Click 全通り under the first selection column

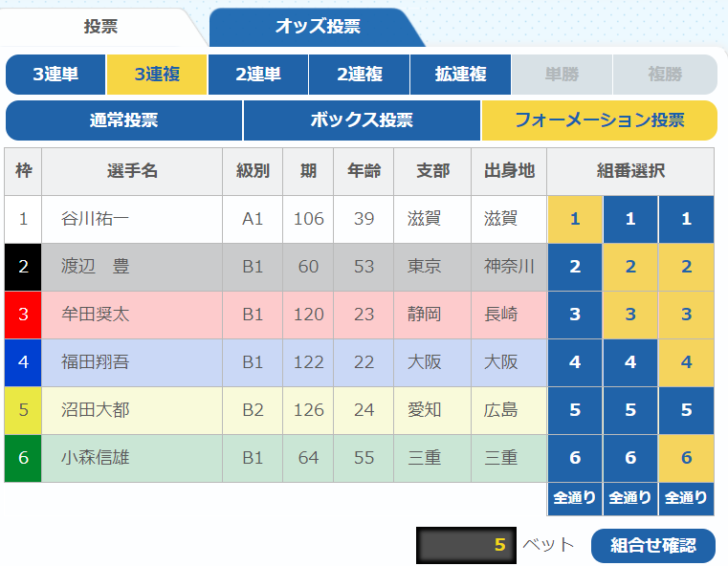(x=575, y=497)
